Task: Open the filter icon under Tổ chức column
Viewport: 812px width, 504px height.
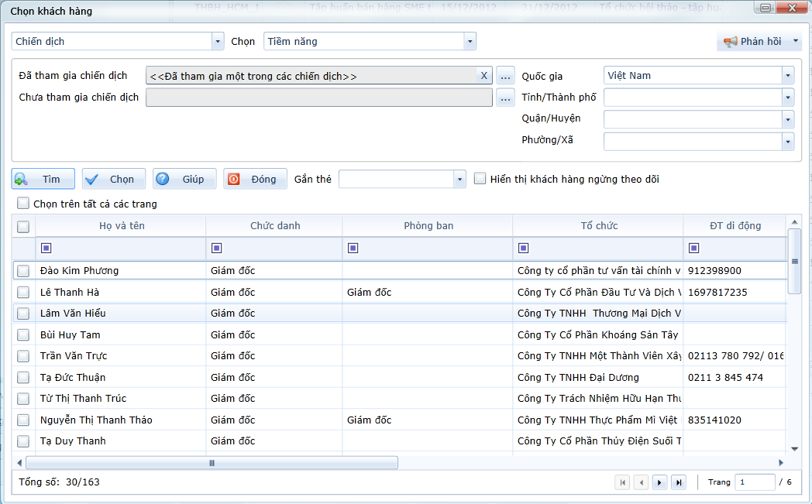Action: click(523, 248)
